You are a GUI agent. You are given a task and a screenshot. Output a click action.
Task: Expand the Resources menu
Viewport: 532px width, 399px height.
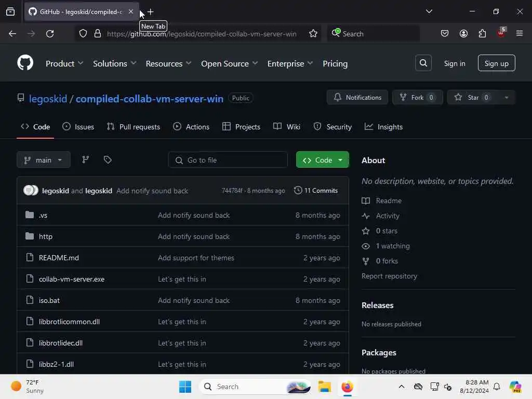[x=169, y=63]
